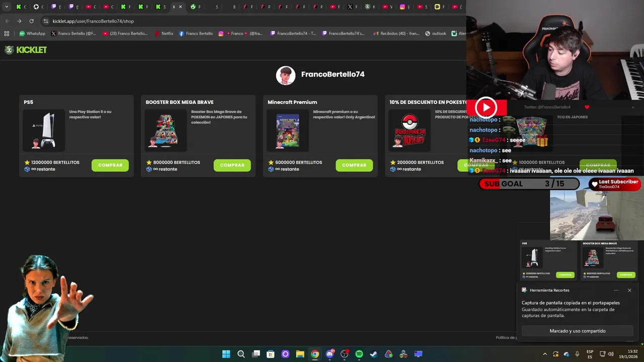644x362 pixels.
Task: Open Steam from taskbar
Action: [374, 354]
